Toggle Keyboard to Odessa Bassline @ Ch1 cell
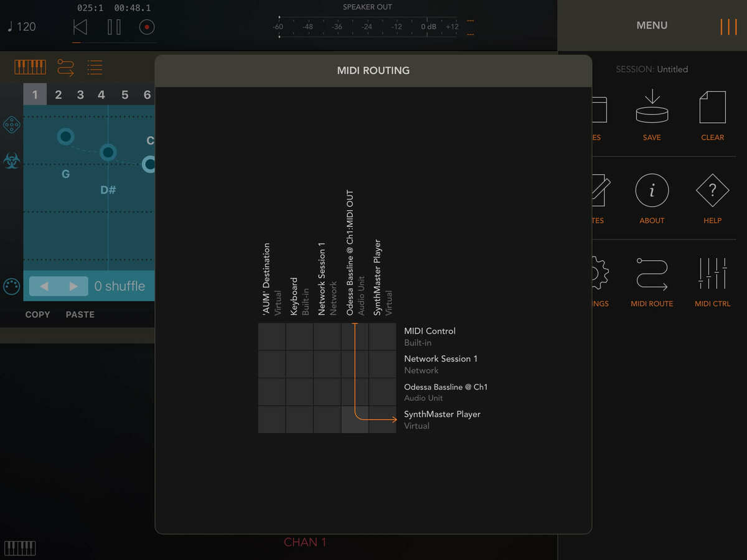This screenshot has width=747, height=560. 299,392
